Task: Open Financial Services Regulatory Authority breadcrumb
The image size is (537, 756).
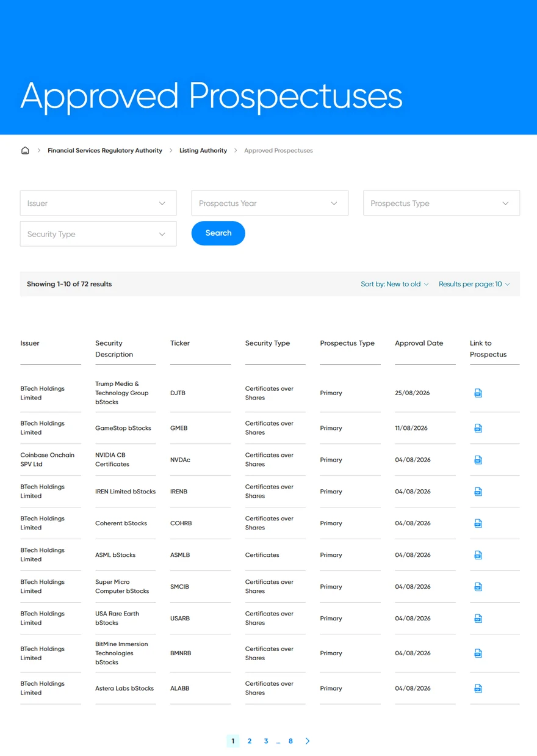Action: pos(105,150)
